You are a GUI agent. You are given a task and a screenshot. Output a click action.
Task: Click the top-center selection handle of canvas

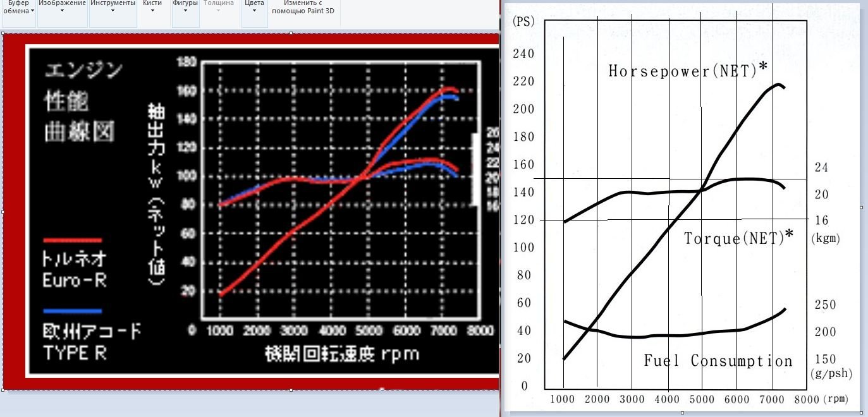291,33
